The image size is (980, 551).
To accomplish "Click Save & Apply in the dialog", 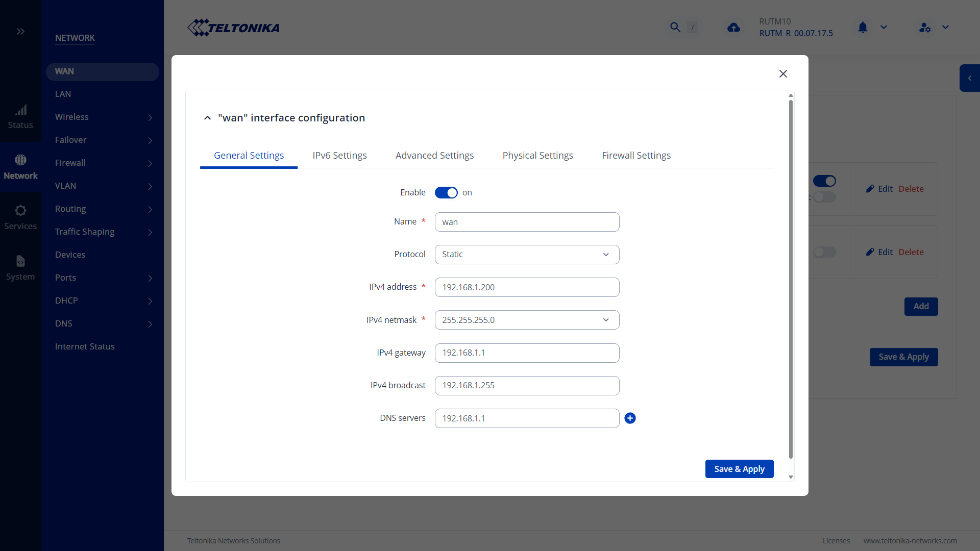I will tap(739, 469).
